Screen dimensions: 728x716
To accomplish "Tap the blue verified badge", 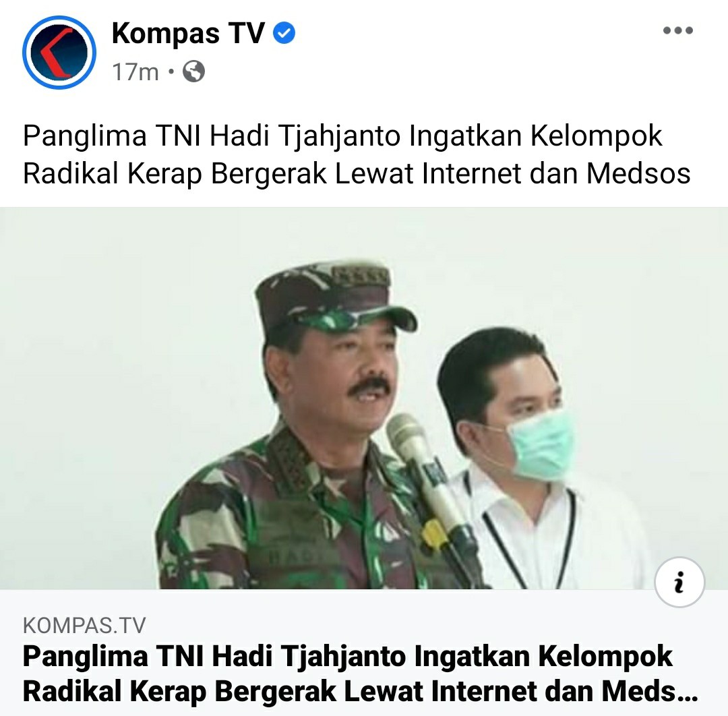I will tap(284, 34).
